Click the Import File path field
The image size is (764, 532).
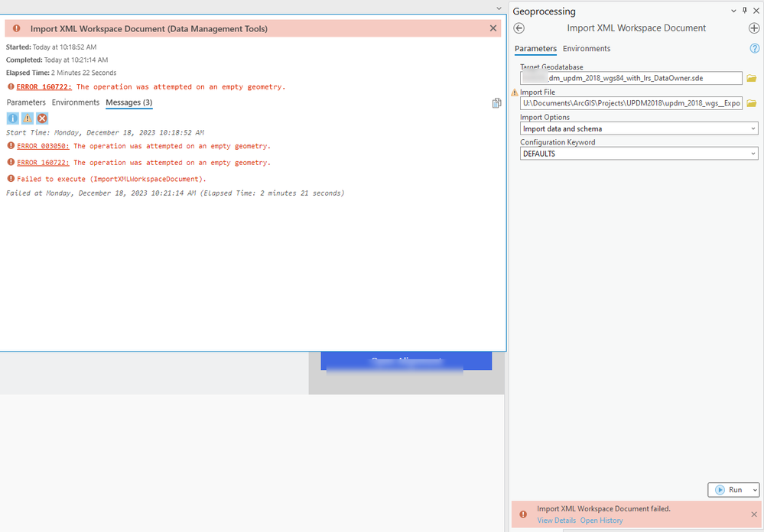(631, 103)
